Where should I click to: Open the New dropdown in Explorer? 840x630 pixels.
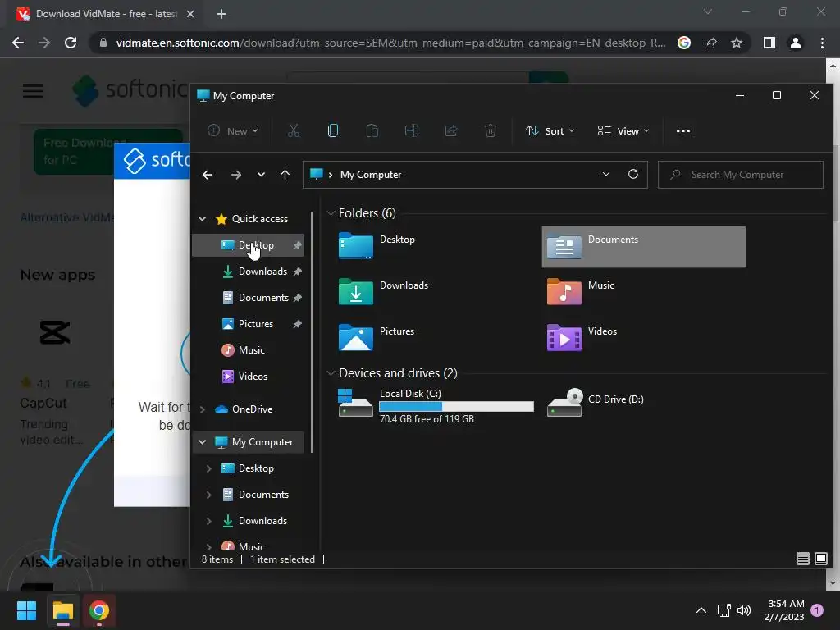tap(233, 130)
